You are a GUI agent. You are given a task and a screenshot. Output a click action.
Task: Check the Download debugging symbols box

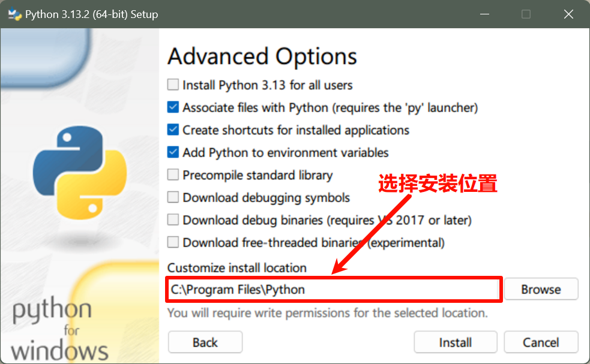pyautogui.click(x=173, y=197)
